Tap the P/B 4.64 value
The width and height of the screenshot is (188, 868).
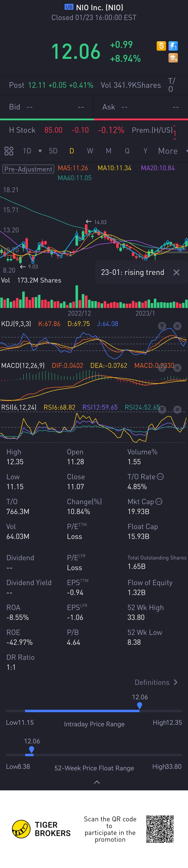coord(73,642)
